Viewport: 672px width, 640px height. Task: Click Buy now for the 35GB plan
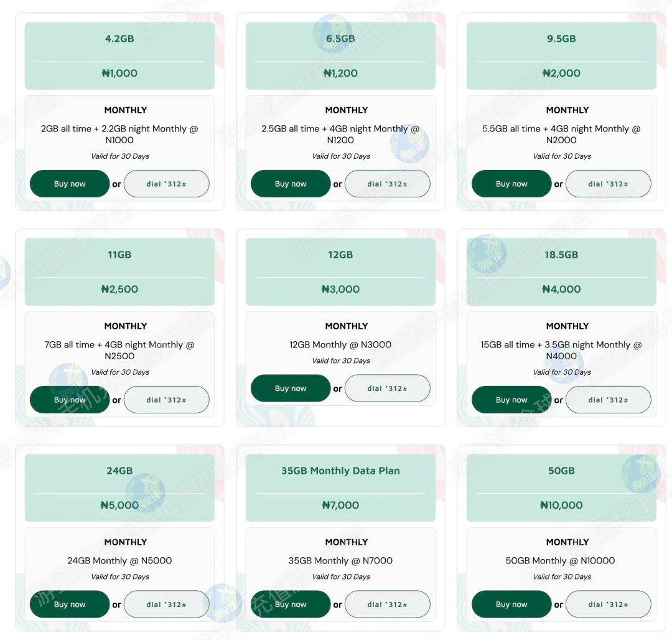pos(291,604)
